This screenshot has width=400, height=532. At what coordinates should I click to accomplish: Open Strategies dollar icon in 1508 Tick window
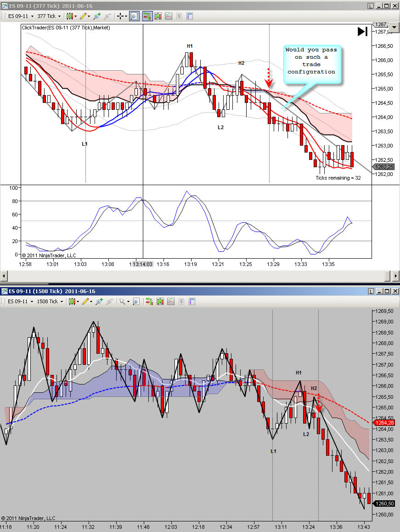[x=181, y=301]
